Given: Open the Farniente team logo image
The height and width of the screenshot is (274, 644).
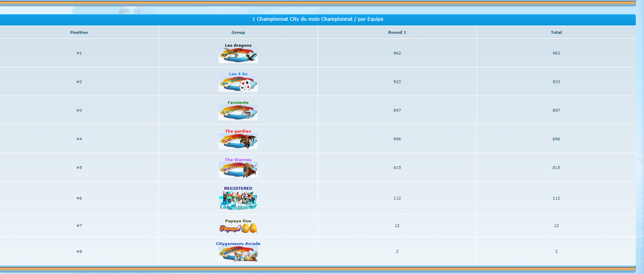Looking at the screenshot, I should point(238,113).
